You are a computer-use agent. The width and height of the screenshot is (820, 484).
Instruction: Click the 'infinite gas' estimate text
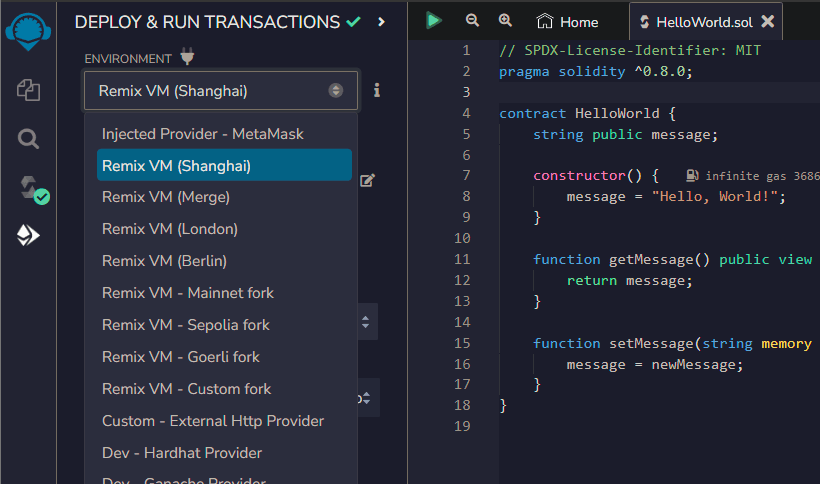click(x=746, y=176)
